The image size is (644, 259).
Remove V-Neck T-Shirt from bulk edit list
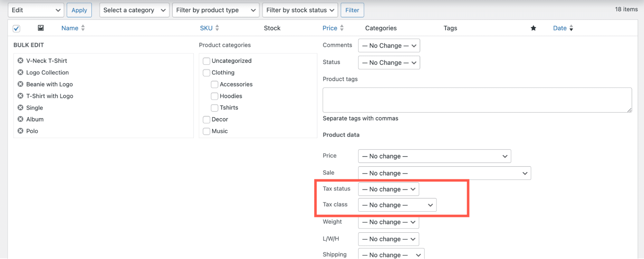20,61
